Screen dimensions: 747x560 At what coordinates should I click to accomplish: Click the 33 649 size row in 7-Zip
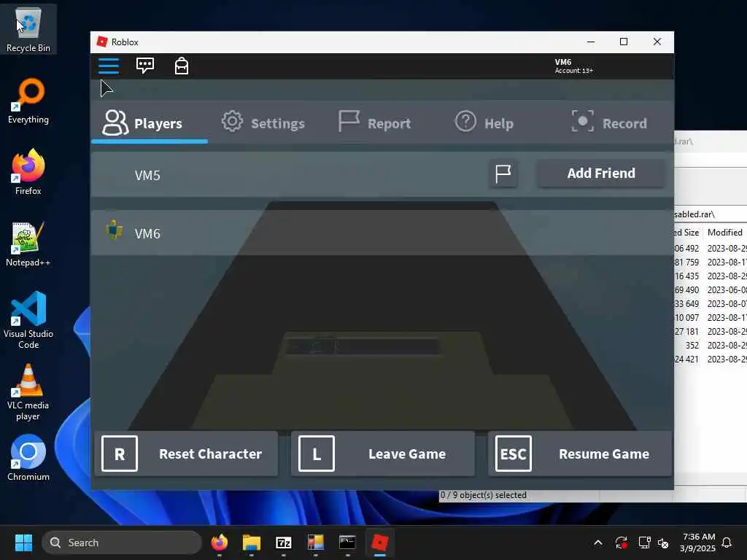[x=711, y=304]
